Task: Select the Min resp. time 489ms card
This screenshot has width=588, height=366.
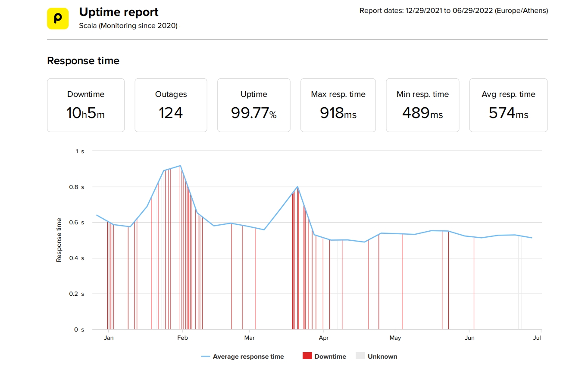Action: [422, 105]
